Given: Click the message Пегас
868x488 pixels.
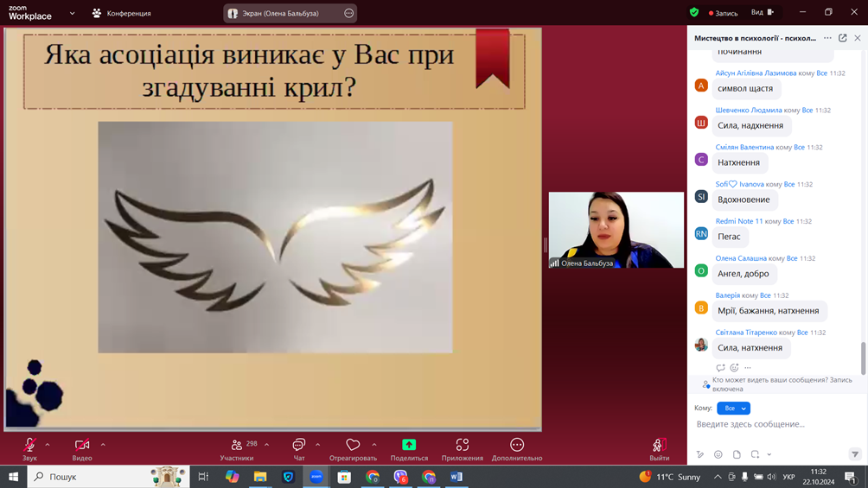Looking at the screenshot, I should pyautogui.click(x=729, y=237).
